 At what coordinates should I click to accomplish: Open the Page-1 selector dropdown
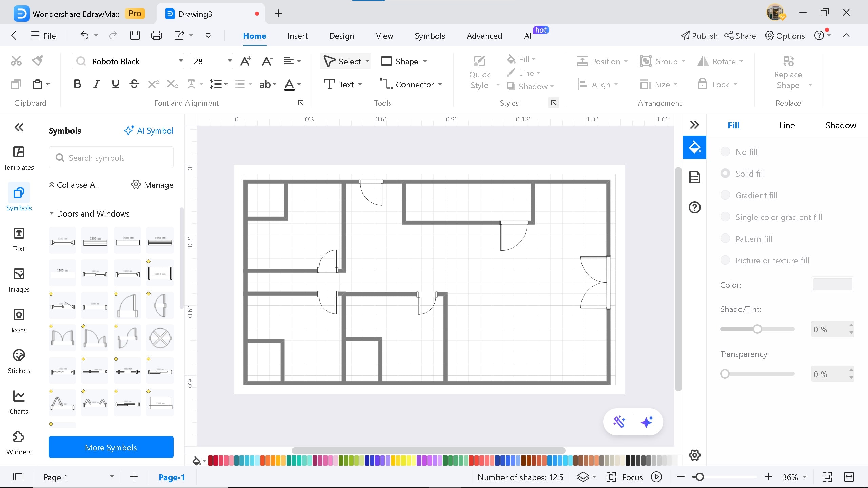112,477
